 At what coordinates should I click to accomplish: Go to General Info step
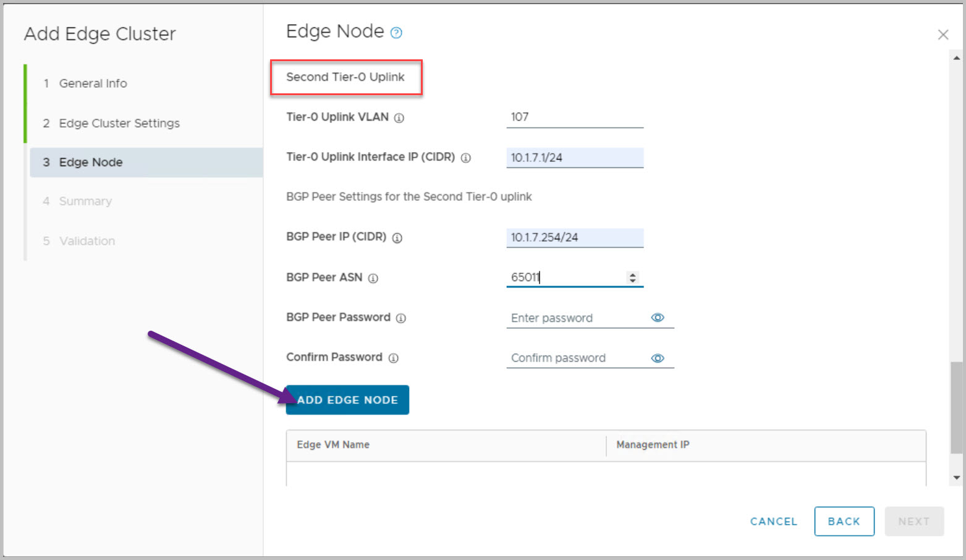tap(93, 83)
